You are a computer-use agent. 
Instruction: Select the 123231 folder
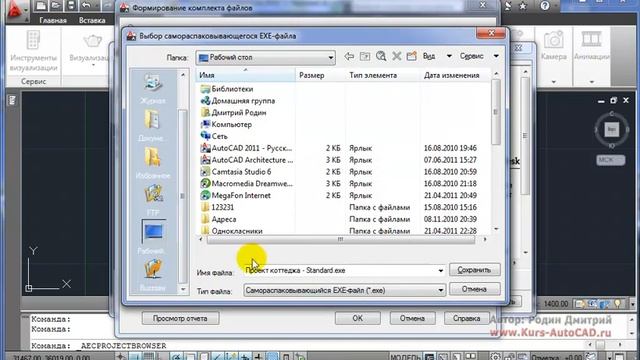tap(218, 207)
